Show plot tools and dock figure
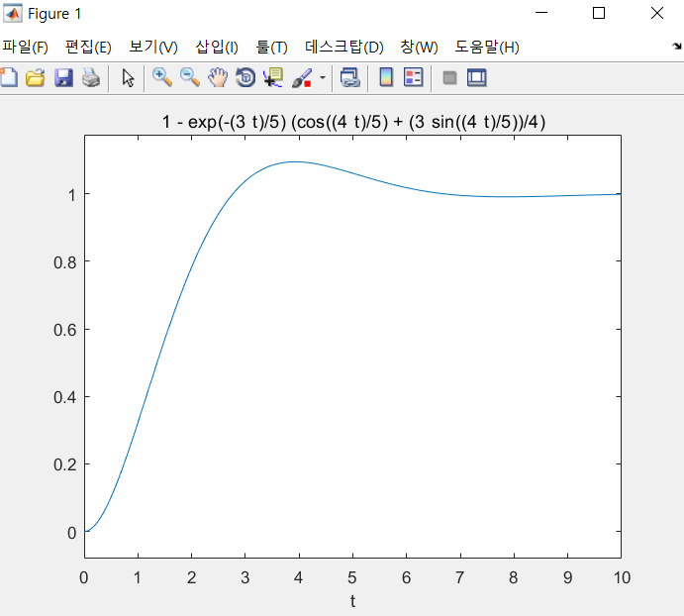The width and height of the screenshot is (684, 616). [x=477, y=78]
